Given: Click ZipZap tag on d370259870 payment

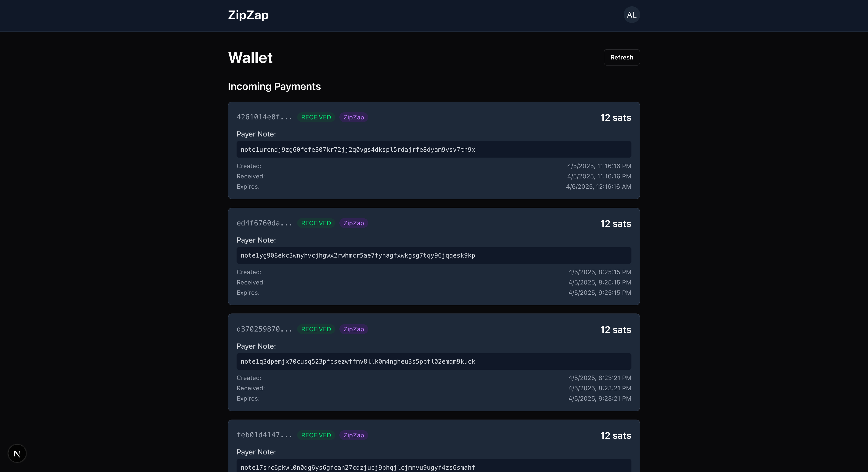Looking at the screenshot, I should 353,329.
